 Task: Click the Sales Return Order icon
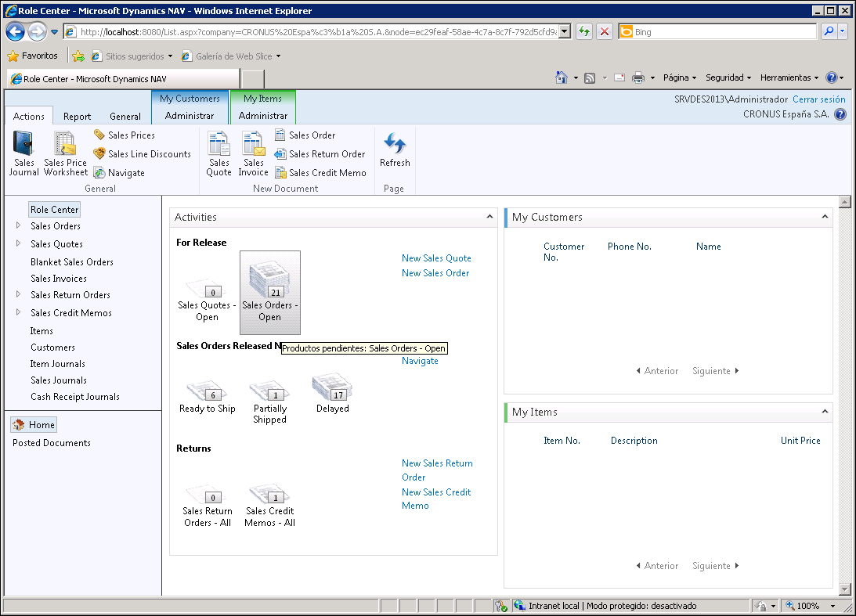[x=280, y=154]
